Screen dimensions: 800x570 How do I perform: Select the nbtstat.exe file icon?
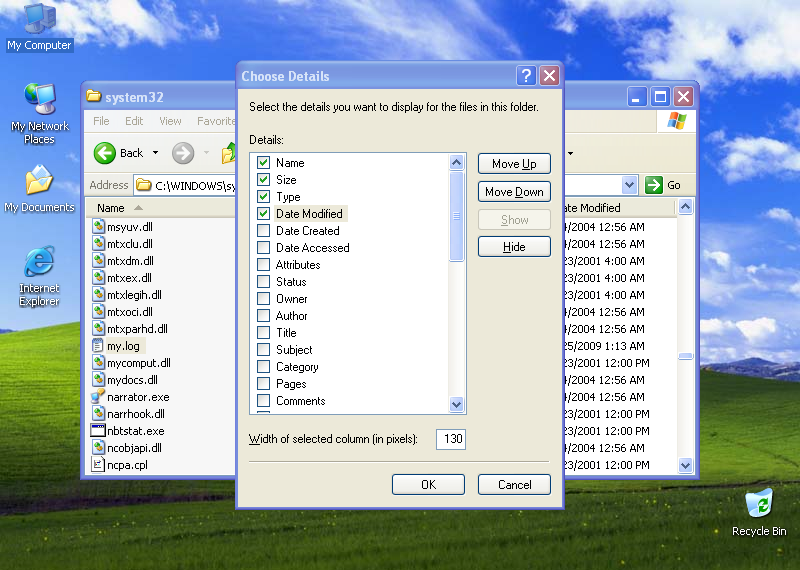point(97,430)
